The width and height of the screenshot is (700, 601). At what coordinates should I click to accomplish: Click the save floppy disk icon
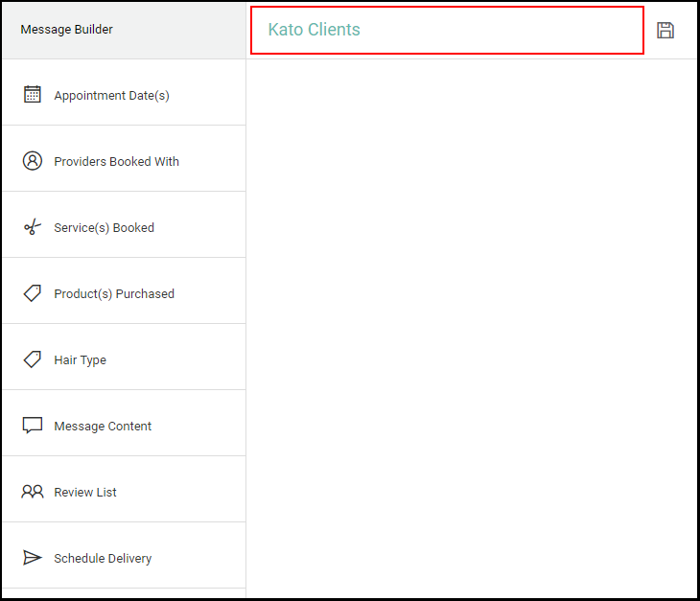665,31
